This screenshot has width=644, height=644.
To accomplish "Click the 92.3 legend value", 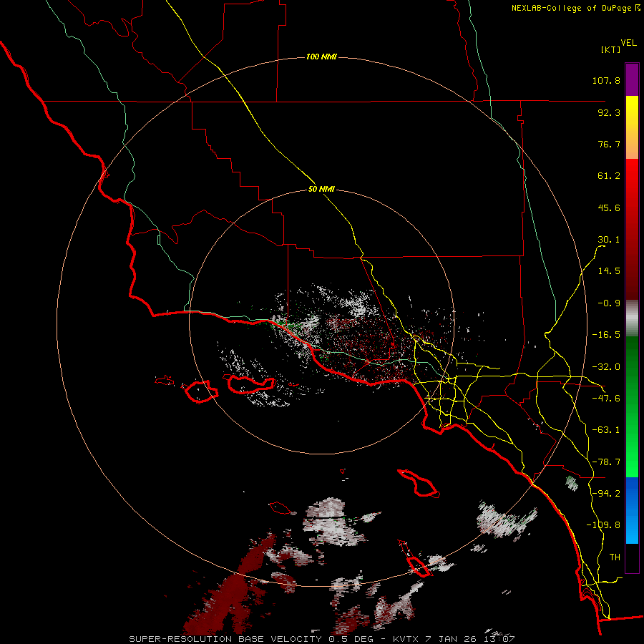I will coord(609,112).
